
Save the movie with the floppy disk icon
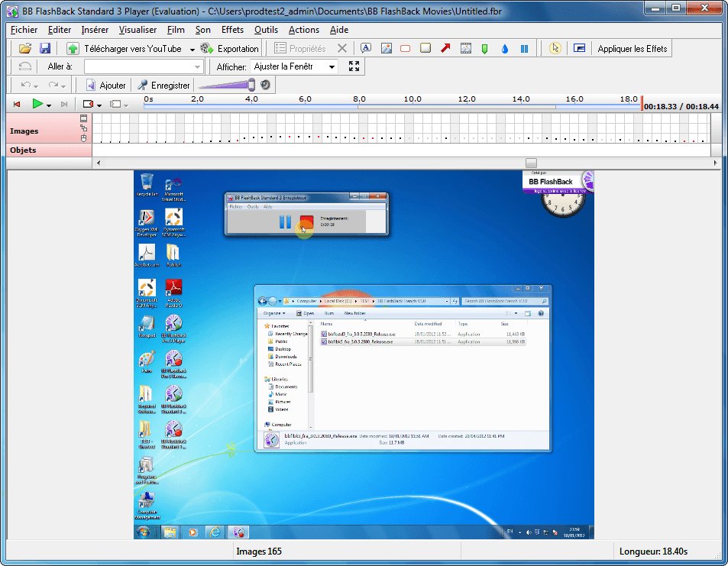[x=44, y=48]
